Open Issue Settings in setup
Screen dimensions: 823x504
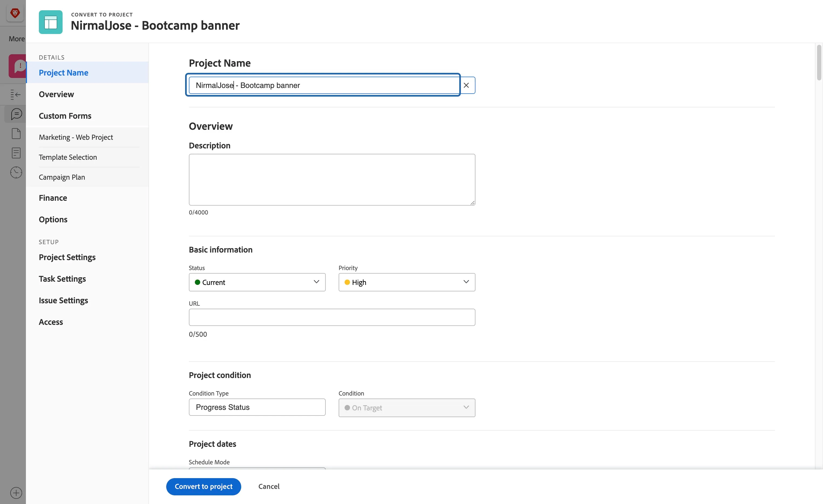pyautogui.click(x=63, y=300)
